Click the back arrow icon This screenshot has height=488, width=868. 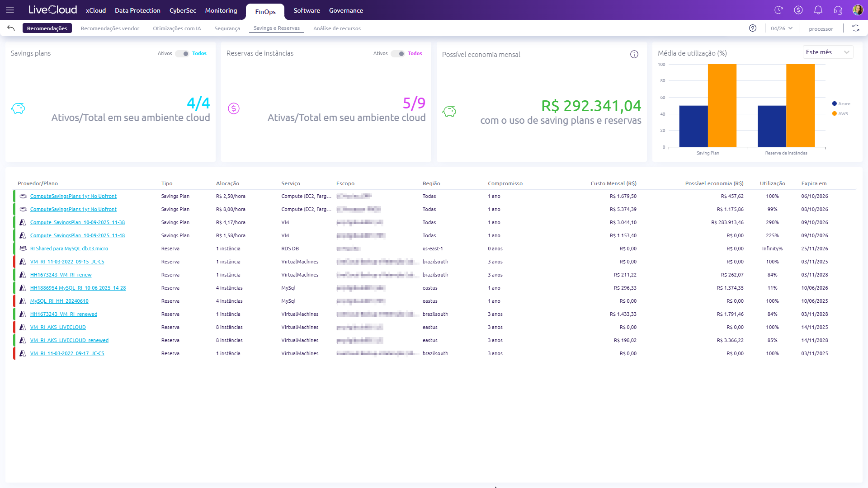(x=11, y=28)
